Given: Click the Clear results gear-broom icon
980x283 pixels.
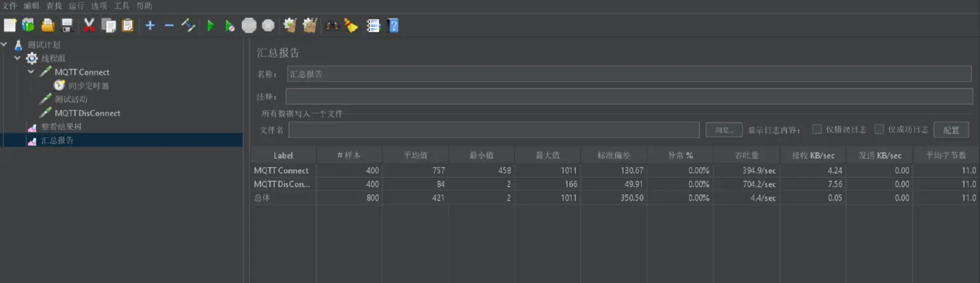Looking at the screenshot, I should point(290,26).
